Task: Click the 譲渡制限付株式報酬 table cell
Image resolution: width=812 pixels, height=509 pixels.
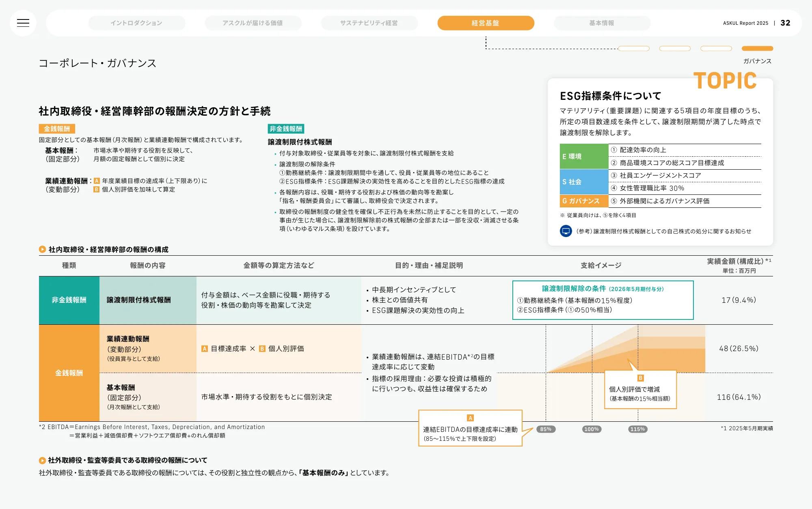Action: click(148, 300)
